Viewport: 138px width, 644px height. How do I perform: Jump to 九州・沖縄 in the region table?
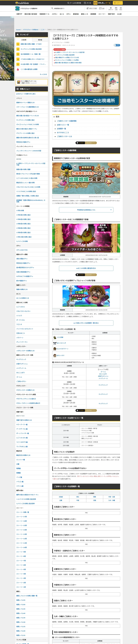coord(112,500)
